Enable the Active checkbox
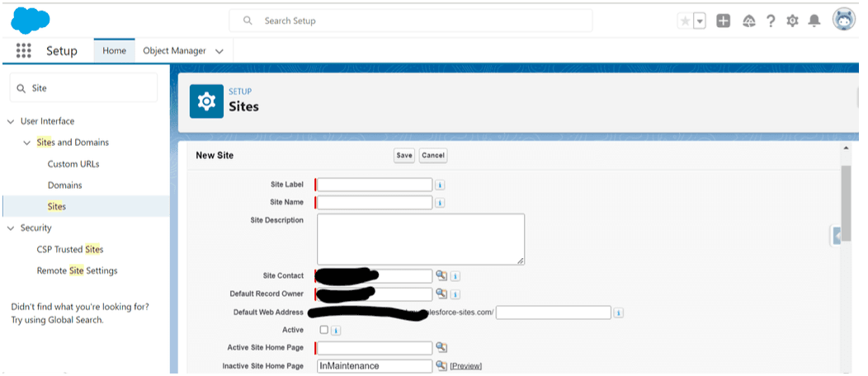 click(323, 330)
